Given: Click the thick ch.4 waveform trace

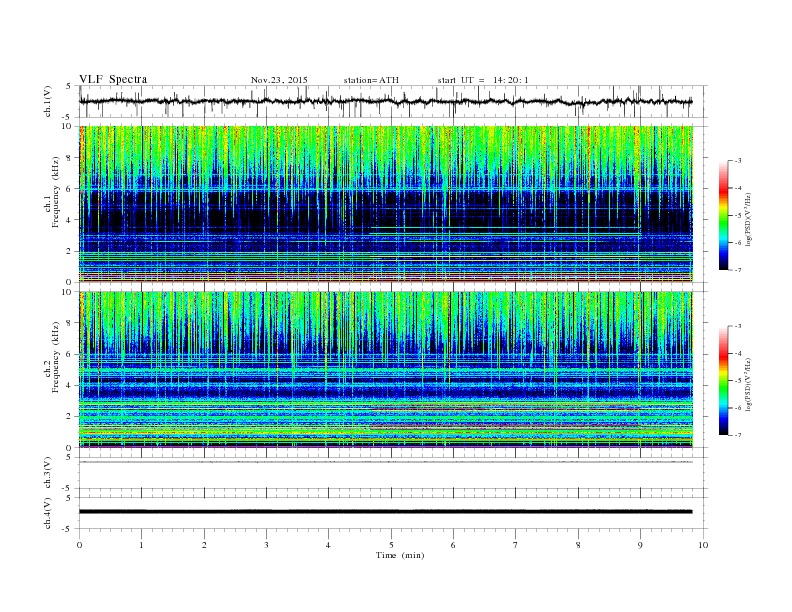Looking at the screenshot, I should coord(385,512).
